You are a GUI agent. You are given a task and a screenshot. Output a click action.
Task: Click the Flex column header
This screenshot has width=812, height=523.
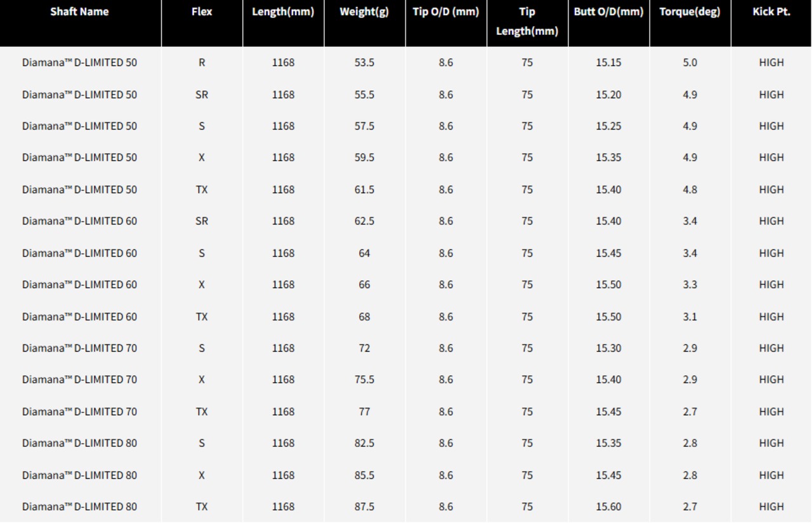[x=202, y=12]
